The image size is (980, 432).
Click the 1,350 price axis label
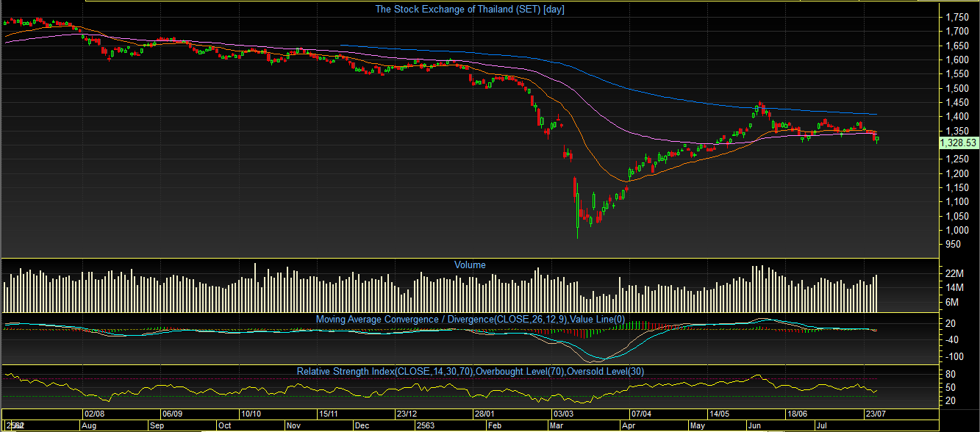[958, 132]
